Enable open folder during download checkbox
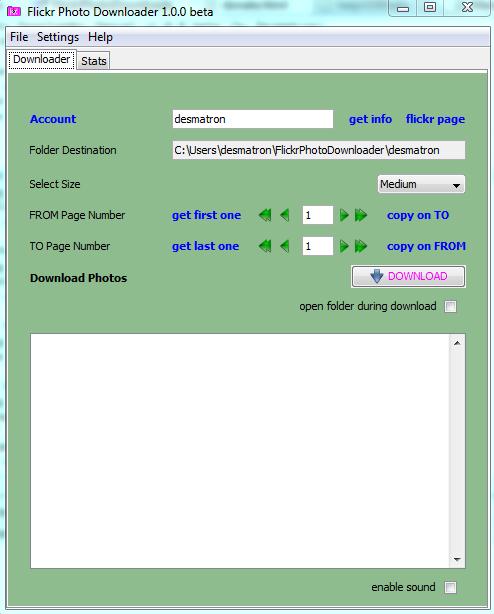Screen dimensions: 494x614 click(x=450, y=306)
